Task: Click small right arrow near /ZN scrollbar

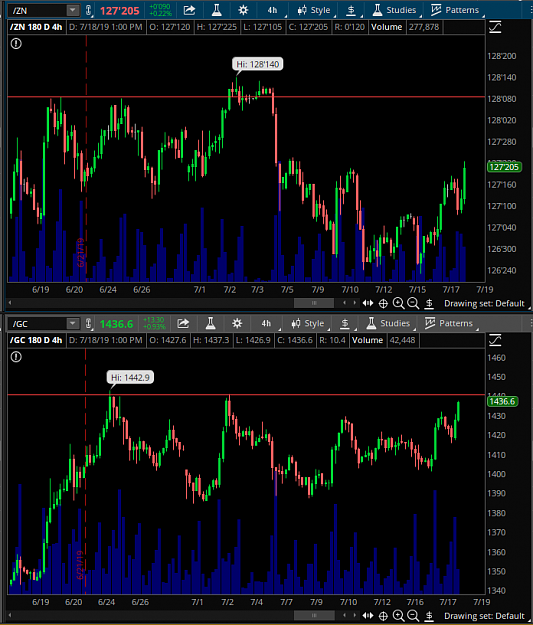Action: tap(355, 303)
